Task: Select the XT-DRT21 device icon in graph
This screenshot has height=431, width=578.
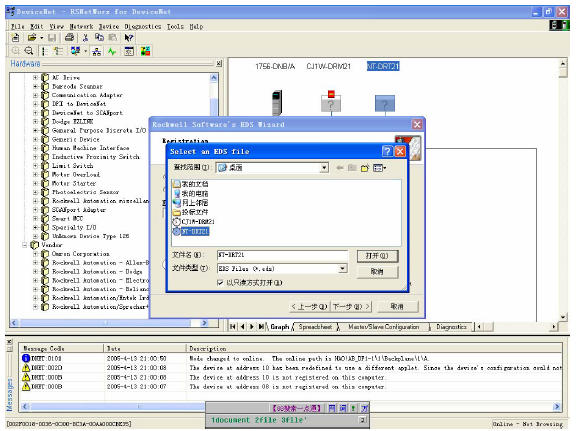Action: pyautogui.click(x=385, y=104)
